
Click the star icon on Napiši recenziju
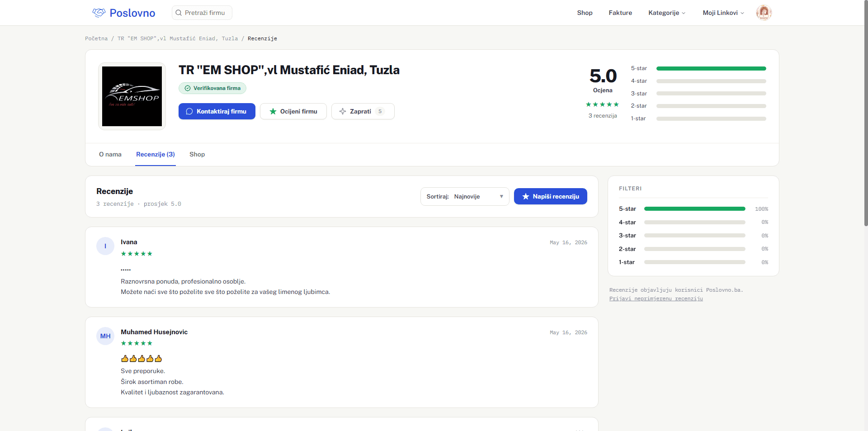pyautogui.click(x=526, y=196)
